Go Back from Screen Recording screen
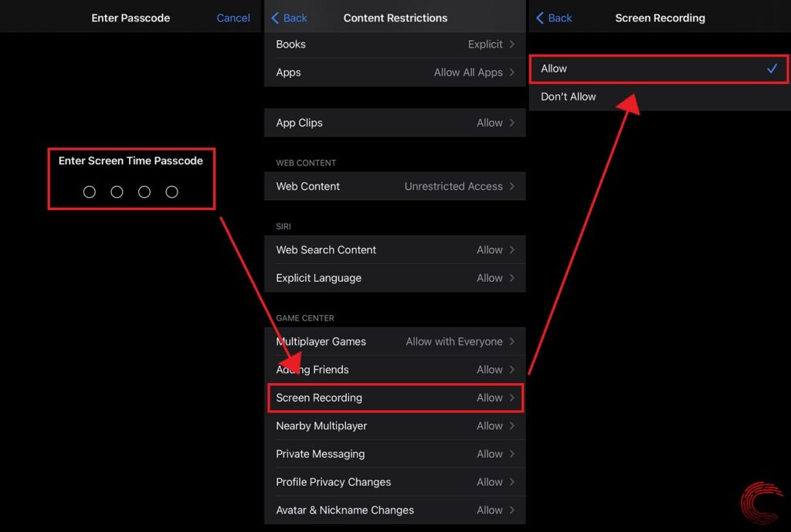This screenshot has width=791, height=532. [553, 18]
